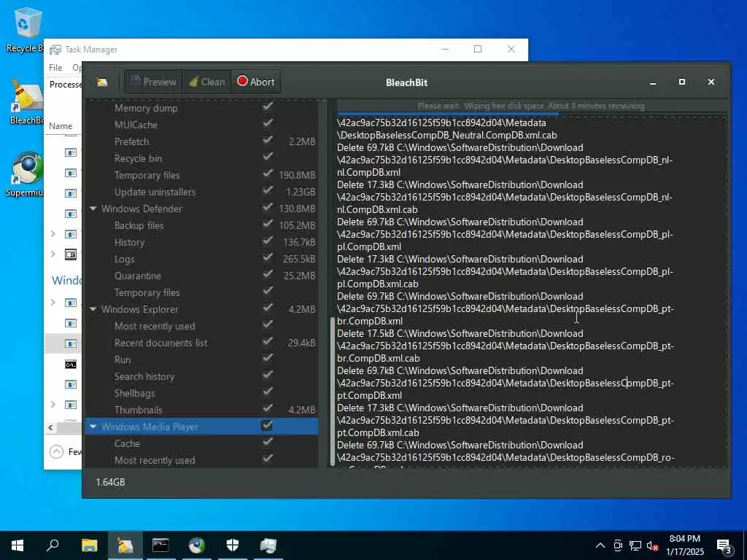Toggle the Recycle bin checkbox
747x560 pixels.
tap(268, 157)
